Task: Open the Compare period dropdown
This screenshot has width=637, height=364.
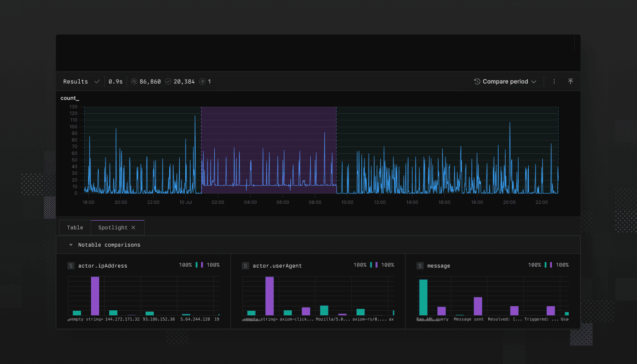Action: [x=505, y=81]
